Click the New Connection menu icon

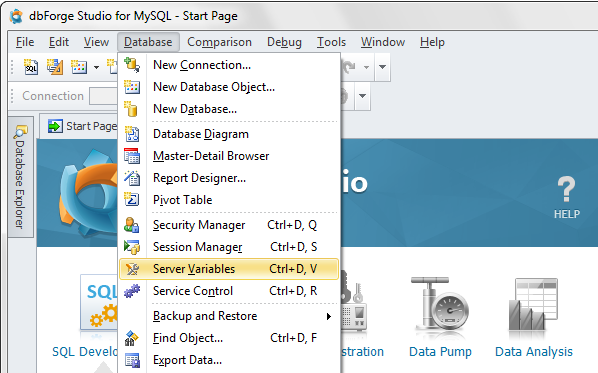tap(132, 65)
